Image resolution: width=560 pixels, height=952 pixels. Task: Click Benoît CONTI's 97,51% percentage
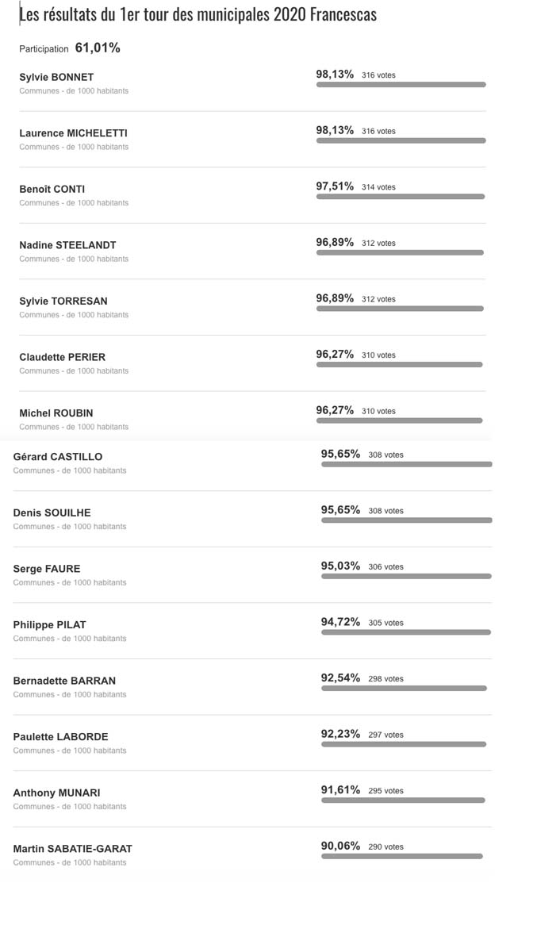click(x=335, y=186)
